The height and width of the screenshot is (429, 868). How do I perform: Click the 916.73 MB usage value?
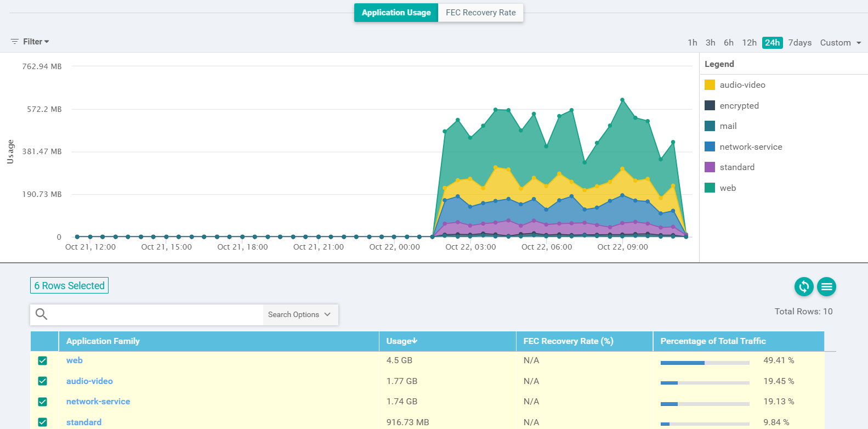(408, 422)
